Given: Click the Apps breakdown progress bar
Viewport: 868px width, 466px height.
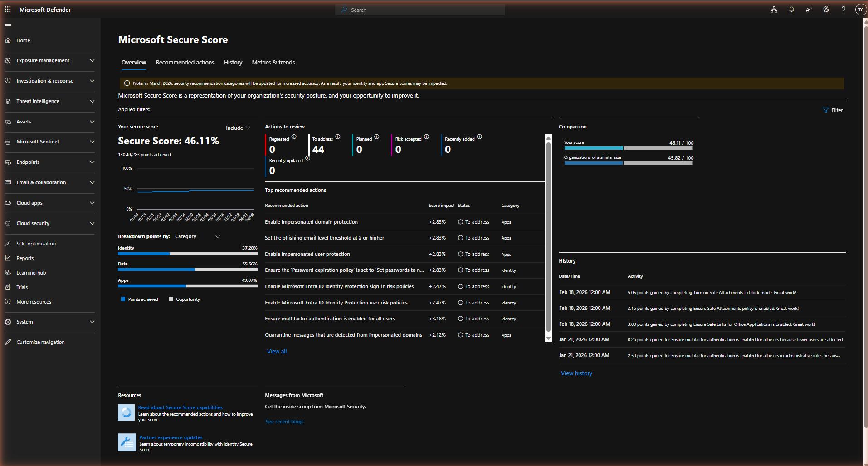Looking at the screenshot, I should click(188, 286).
